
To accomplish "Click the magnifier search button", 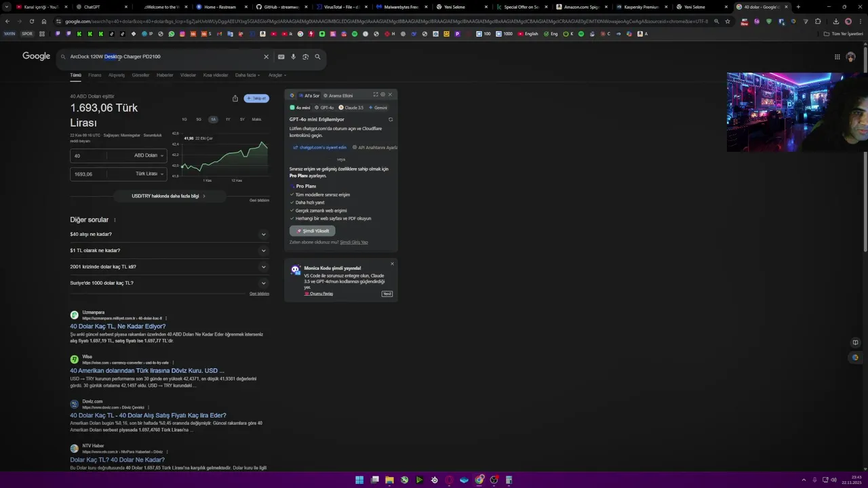I will pos(317,57).
